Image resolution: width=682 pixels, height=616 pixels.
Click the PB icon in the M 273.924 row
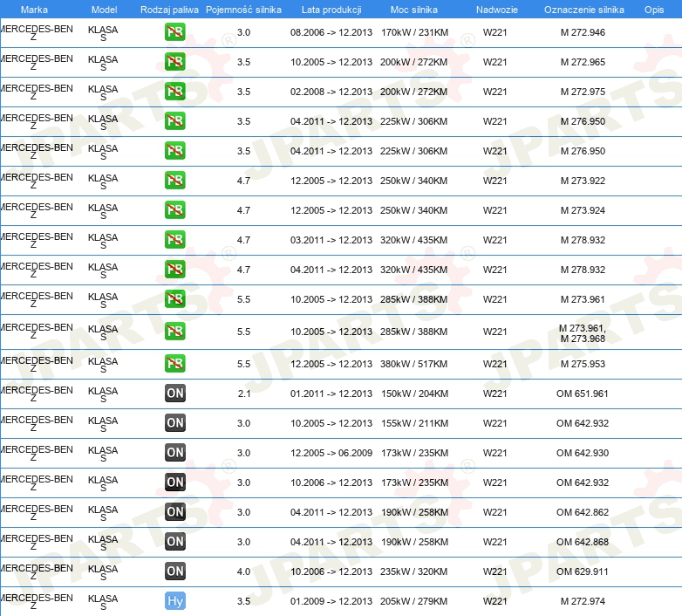click(175, 210)
